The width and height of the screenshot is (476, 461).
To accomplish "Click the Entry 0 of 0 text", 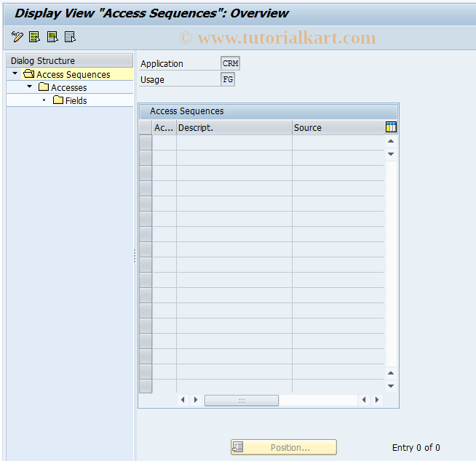I will 416,448.
